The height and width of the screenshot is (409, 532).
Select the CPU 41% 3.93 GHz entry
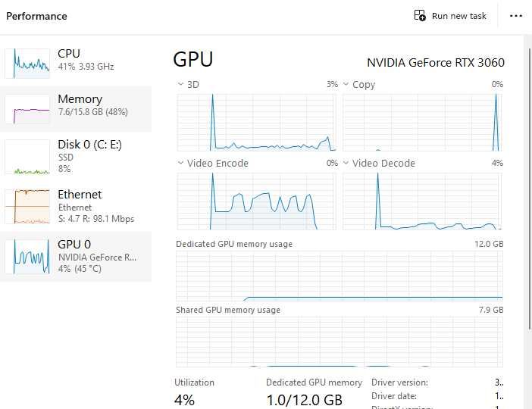[x=86, y=60]
